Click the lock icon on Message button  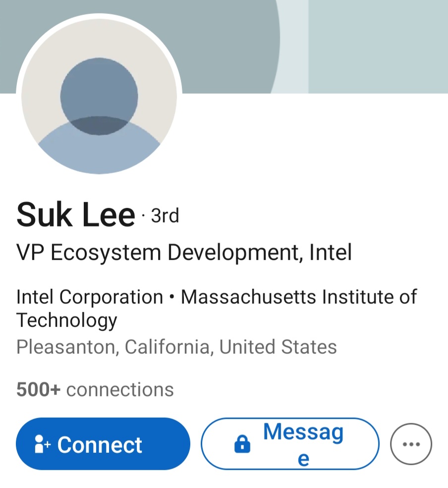[242, 444]
